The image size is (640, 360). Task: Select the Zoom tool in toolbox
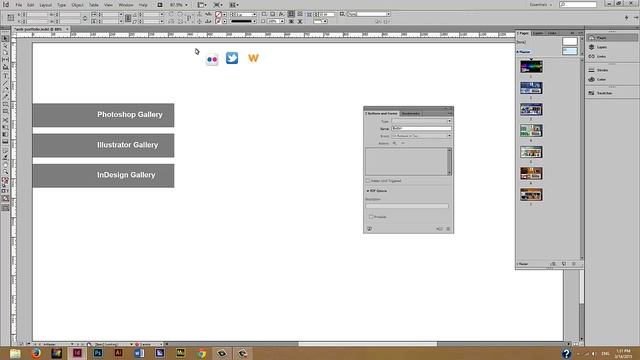click(5, 172)
